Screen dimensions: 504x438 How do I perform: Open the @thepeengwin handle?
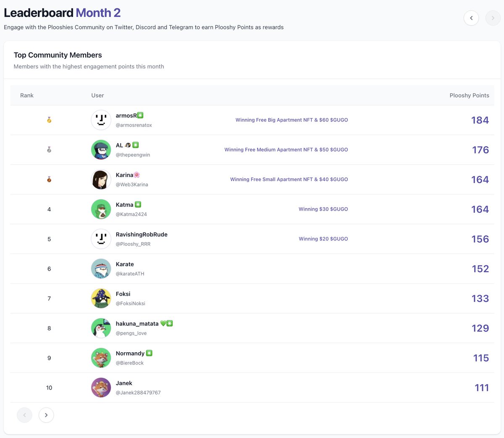133,155
